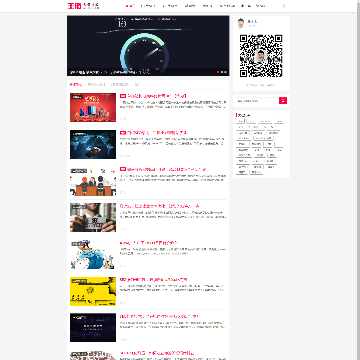
Task: Open the blue wave illustration thumbnail
Action: [x=93, y=254]
